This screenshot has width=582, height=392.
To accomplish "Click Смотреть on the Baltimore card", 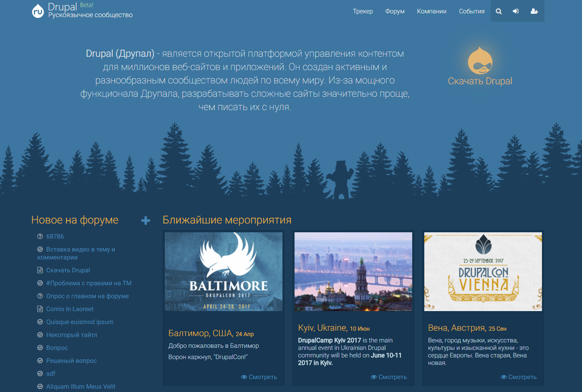I will (x=259, y=377).
